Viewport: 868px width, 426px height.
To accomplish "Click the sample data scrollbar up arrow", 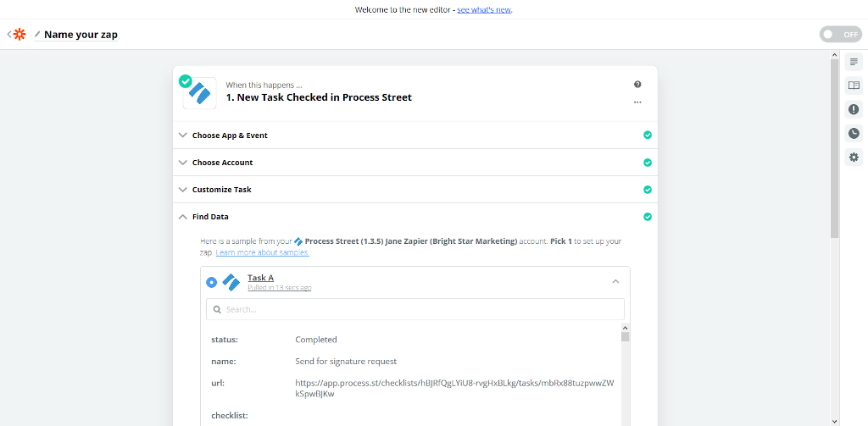I will coord(625,327).
